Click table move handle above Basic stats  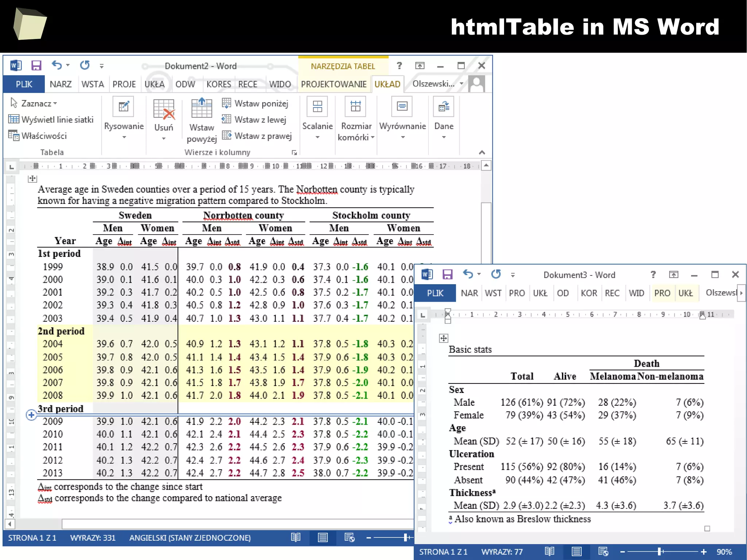(444, 338)
